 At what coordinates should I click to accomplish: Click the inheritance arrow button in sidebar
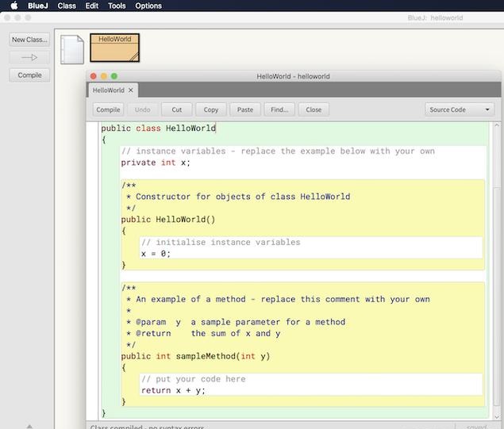pos(29,57)
